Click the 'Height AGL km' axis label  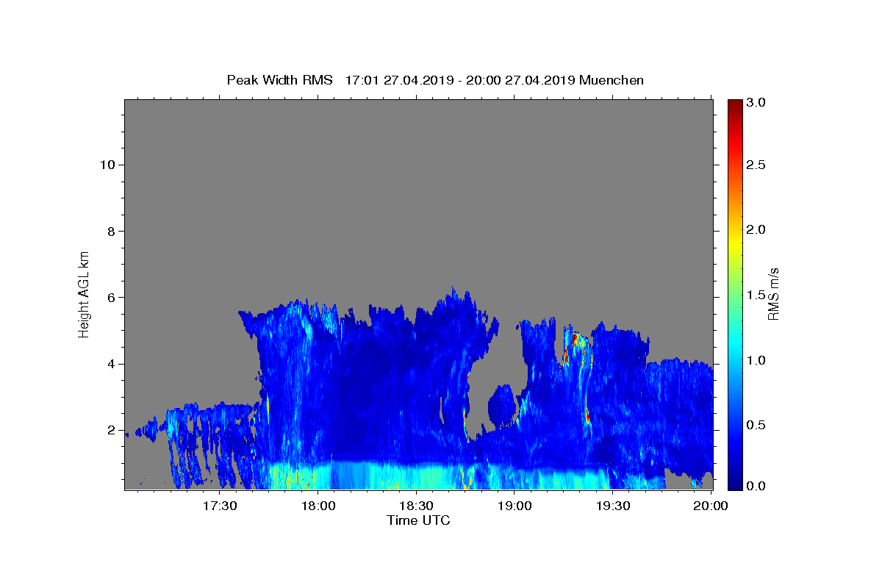pos(84,294)
